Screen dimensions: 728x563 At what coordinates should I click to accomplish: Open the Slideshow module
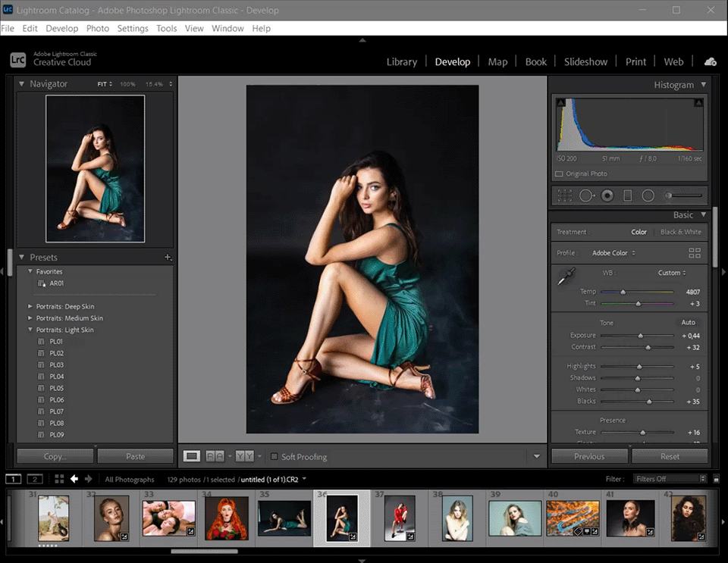tap(585, 61)
